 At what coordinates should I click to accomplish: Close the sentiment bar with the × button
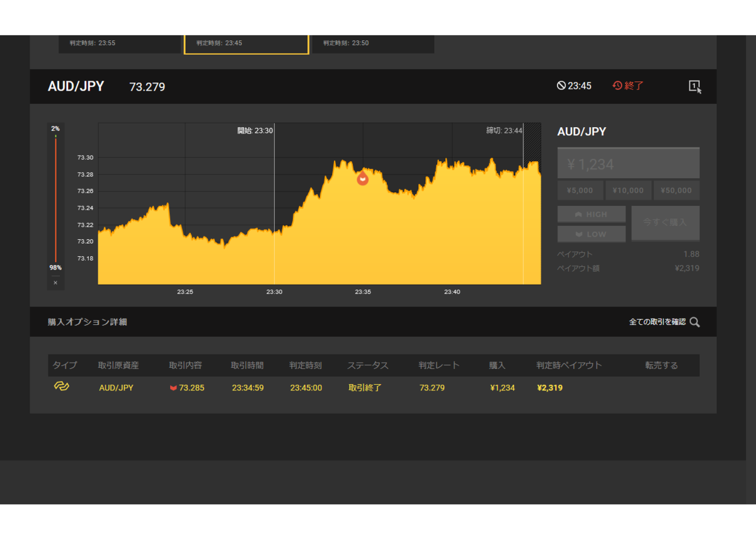click(55, 283)
